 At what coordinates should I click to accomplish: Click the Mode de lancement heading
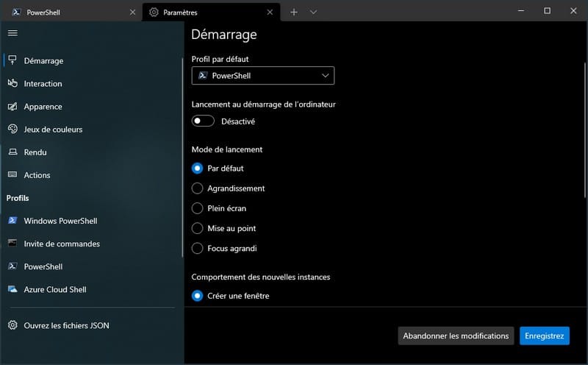point(227,149)
